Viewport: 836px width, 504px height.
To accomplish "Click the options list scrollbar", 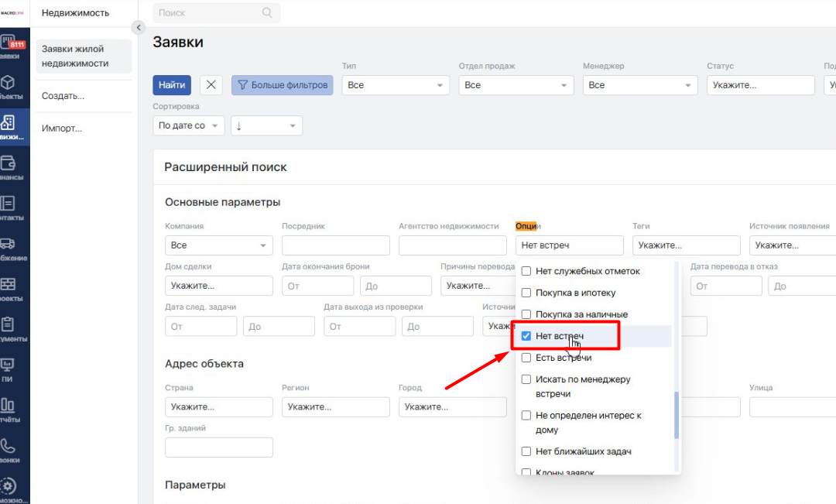I will [x=677, y=414].
